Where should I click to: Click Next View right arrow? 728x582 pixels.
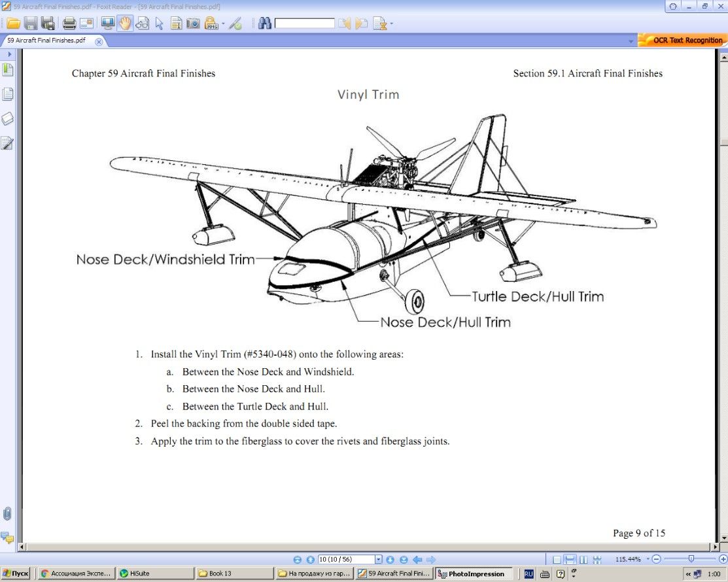coord(430,560)
